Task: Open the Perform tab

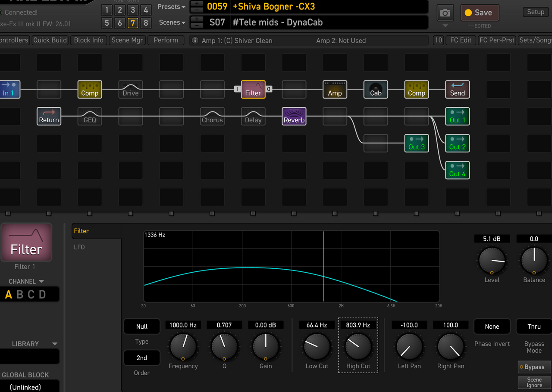Action: tap(166, 40)
